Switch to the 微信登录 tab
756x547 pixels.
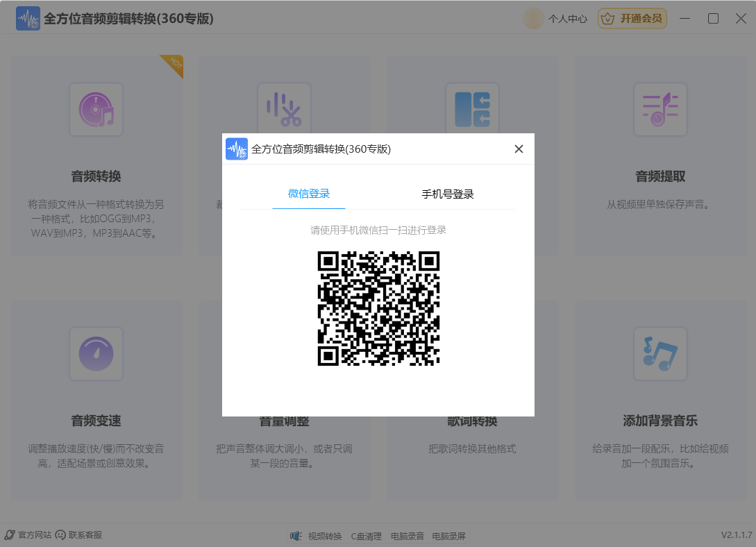[309, 194]
